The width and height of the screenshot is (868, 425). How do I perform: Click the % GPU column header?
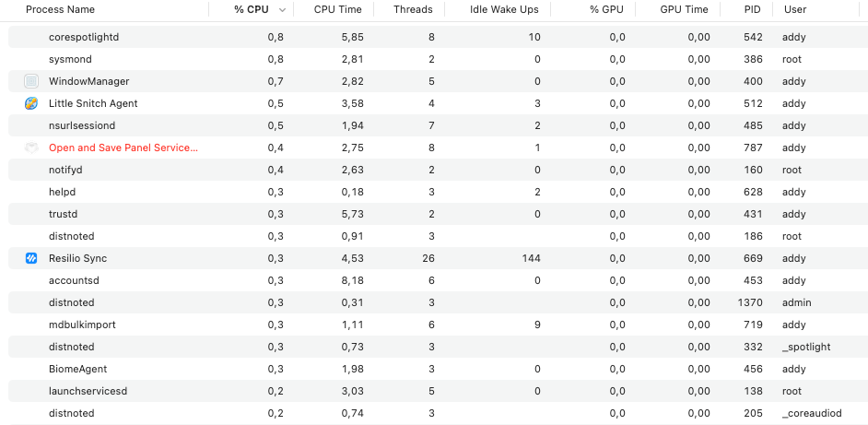click(606, 9)
